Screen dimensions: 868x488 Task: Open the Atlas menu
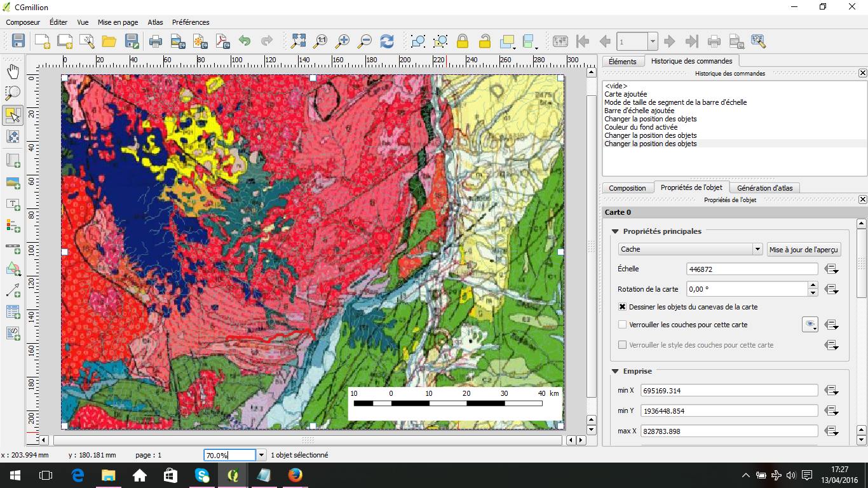click(x=154, y=22)
